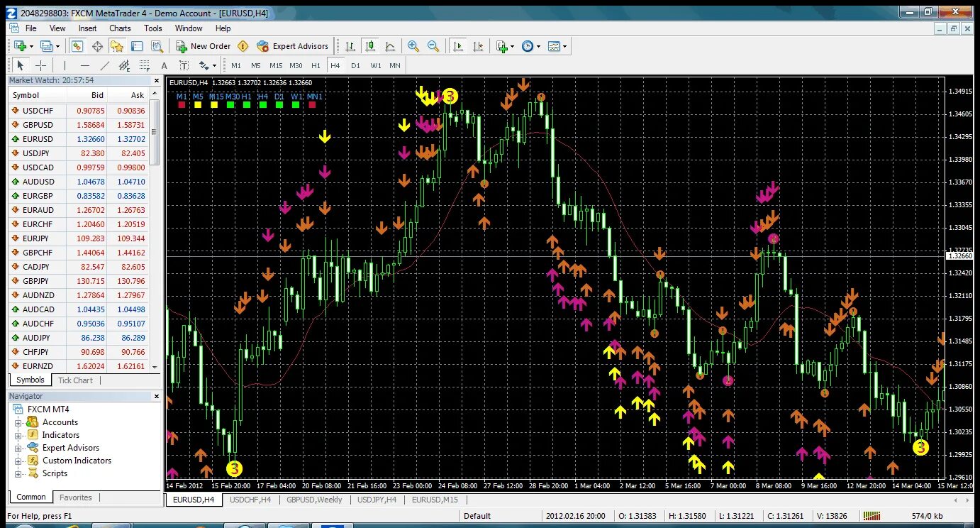Click the Periods clock icon
Viewport: 980px width, 528px height.
[x=528, y=46]
